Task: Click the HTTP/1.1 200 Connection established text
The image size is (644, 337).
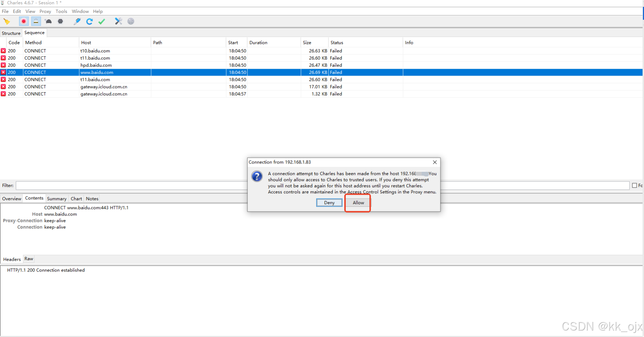Action: coord(46,270)
